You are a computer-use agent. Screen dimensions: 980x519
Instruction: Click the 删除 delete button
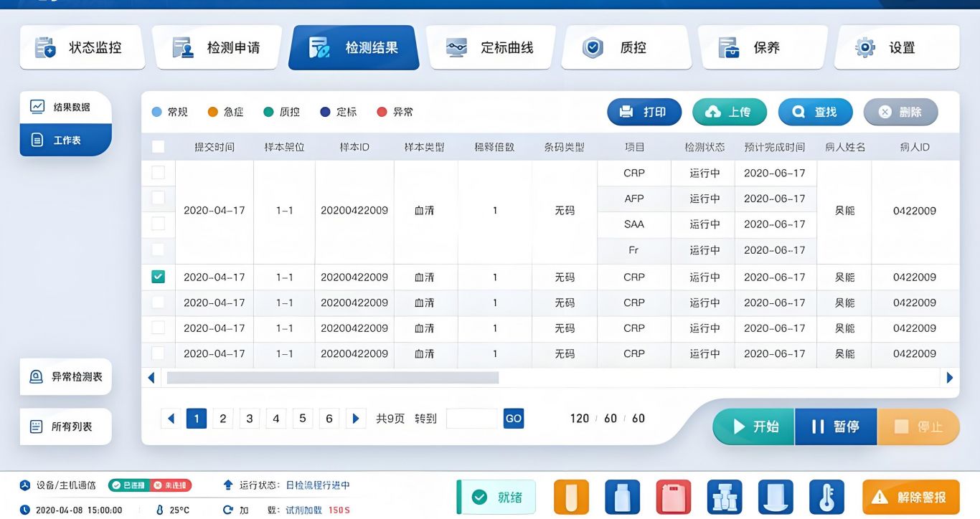point(900,112)
